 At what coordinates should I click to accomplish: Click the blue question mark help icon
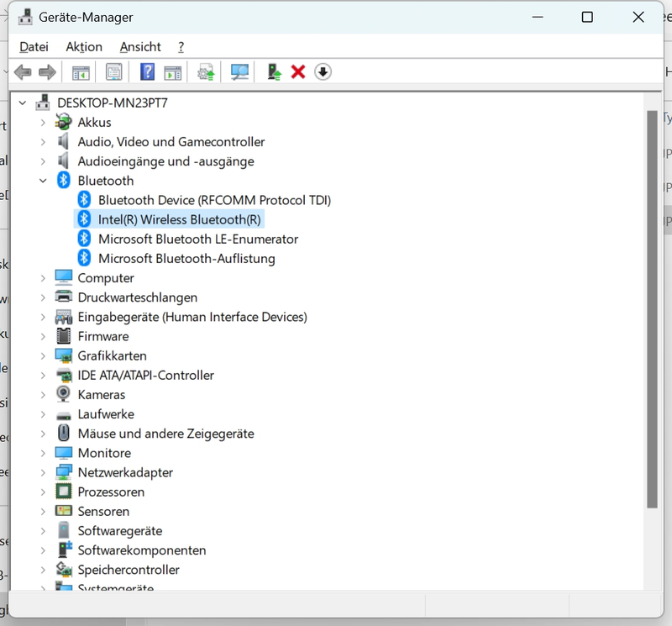pos(147,72)
